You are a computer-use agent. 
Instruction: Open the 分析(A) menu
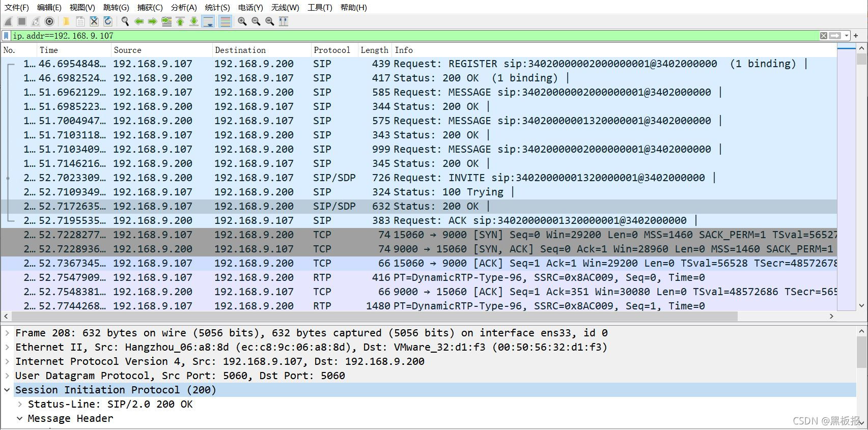click(x=184, y=7)
